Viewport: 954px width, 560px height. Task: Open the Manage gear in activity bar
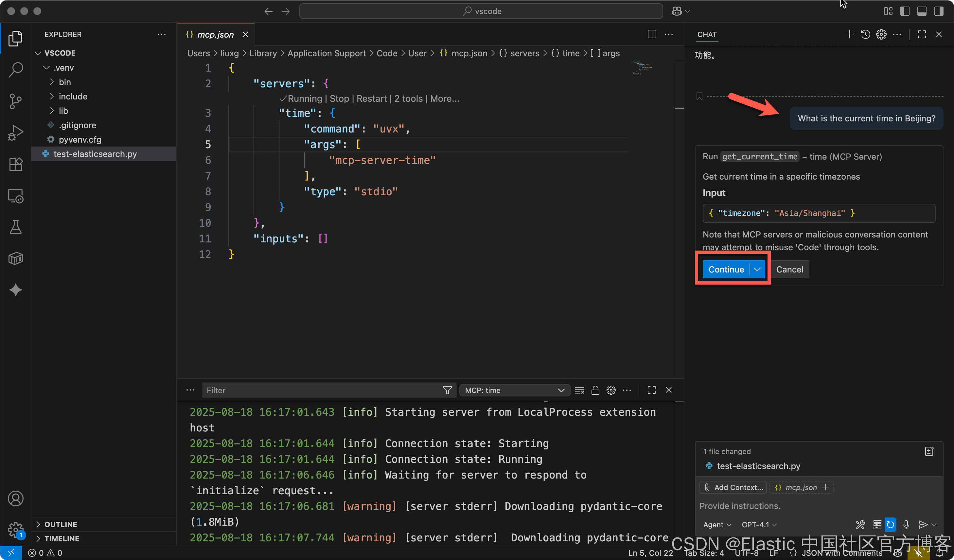[x=15, y=530]
